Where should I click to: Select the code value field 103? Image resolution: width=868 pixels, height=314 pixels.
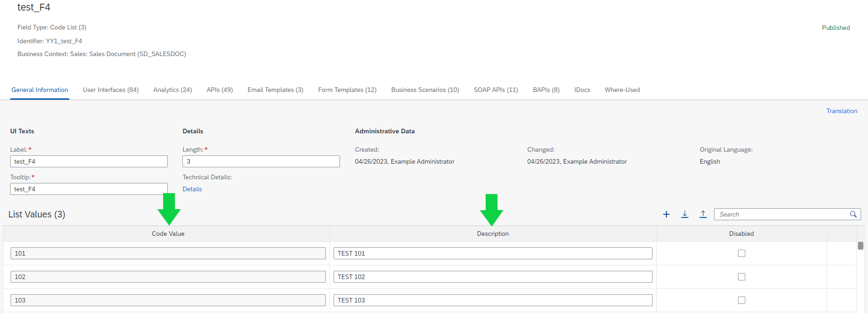168,300
